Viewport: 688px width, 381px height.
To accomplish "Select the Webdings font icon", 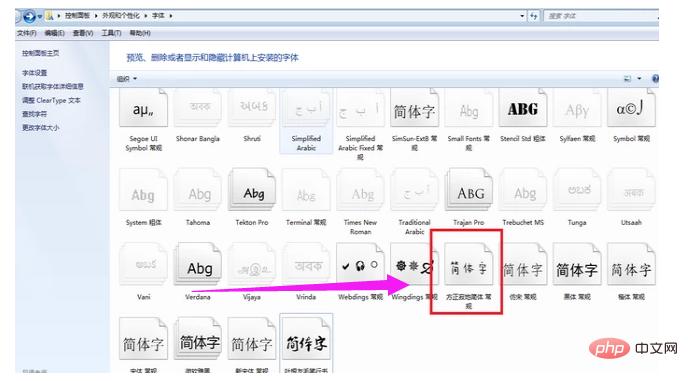I will point(360,265).
